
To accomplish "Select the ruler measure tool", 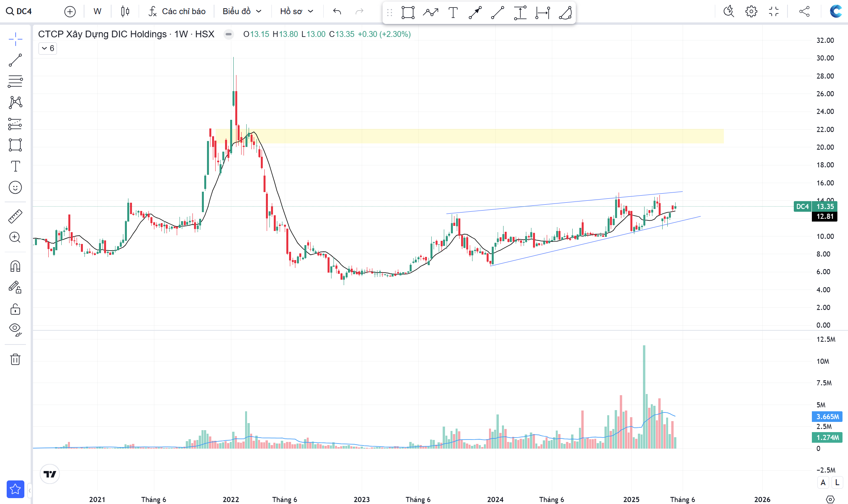I will click(x=15, y=216).
